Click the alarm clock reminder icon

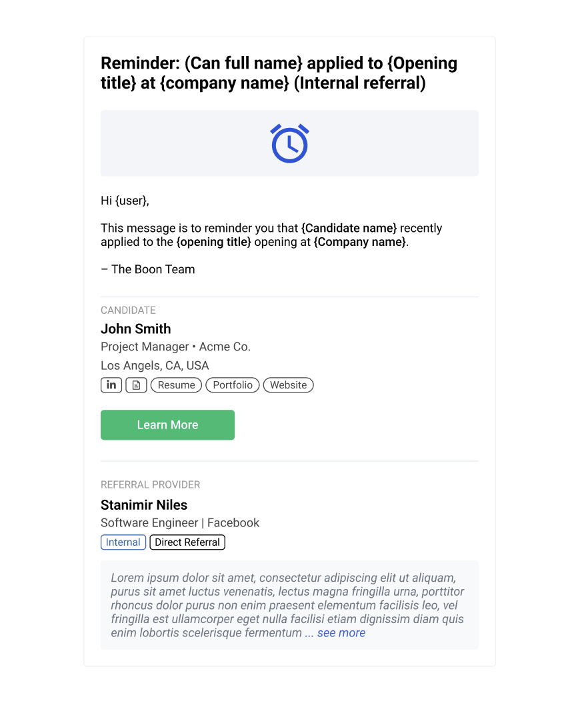289,143
